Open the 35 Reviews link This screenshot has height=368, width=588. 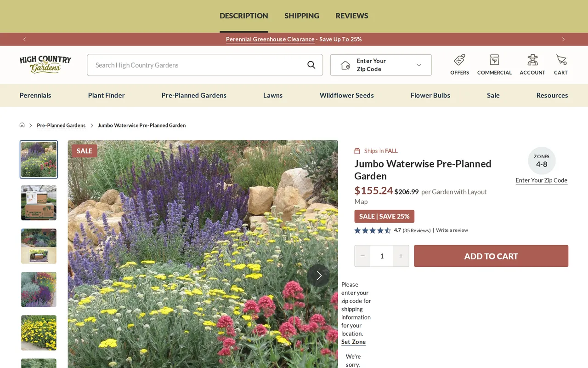(x=417, y=230)
